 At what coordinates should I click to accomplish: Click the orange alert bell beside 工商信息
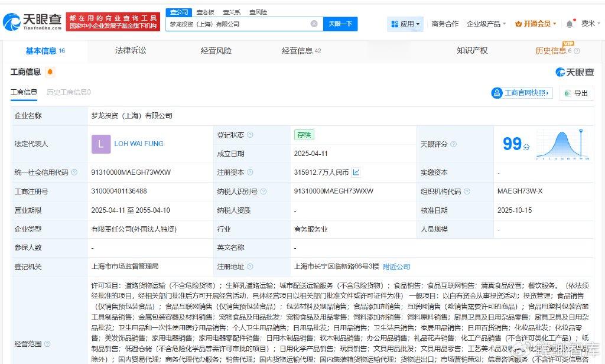point(50,72)
